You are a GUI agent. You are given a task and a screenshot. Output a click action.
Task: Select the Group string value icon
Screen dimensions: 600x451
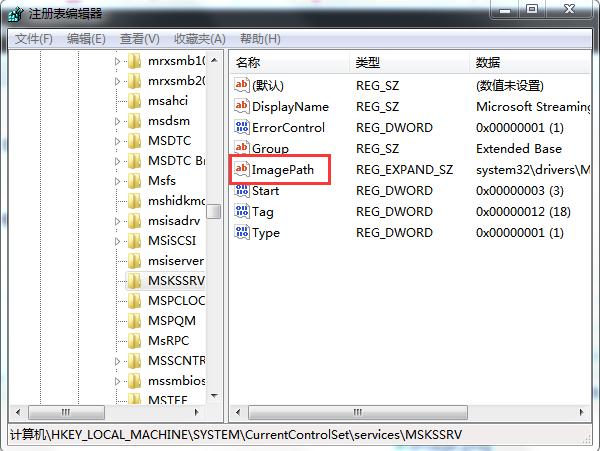tap(241, 148)
